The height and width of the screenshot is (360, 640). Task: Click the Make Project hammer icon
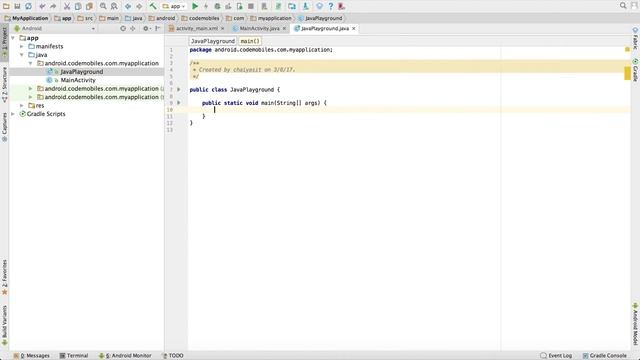coord(153,6)
